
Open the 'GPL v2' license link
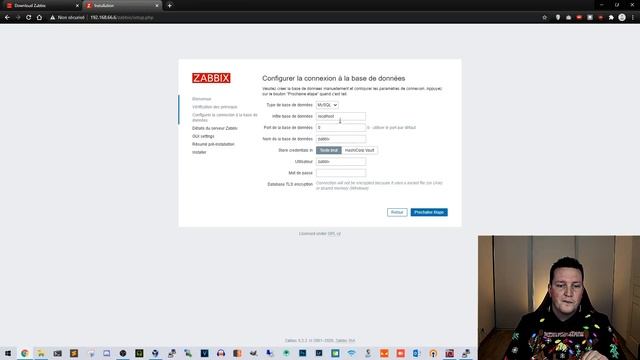coord(334,233)
